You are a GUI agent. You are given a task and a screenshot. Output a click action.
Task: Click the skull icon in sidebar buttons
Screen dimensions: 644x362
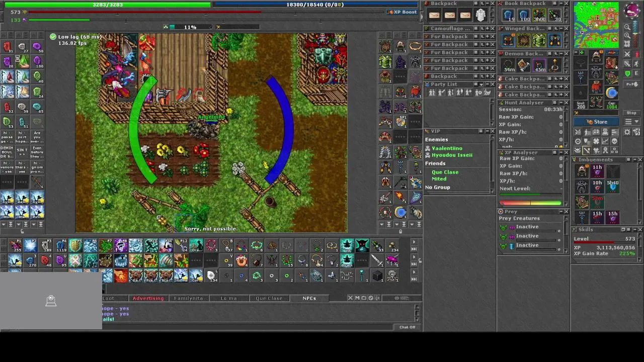(x=615, y=141)
